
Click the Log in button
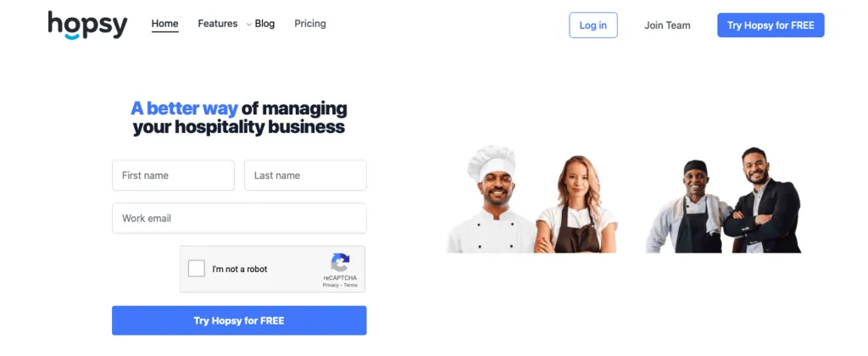coord(593,25)
